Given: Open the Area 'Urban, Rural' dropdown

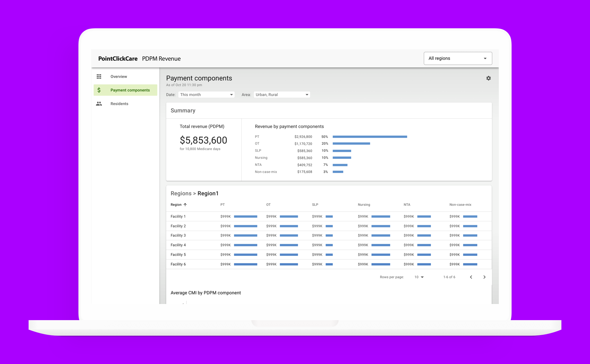Looking at the screenshot, I should click(282, 95).
